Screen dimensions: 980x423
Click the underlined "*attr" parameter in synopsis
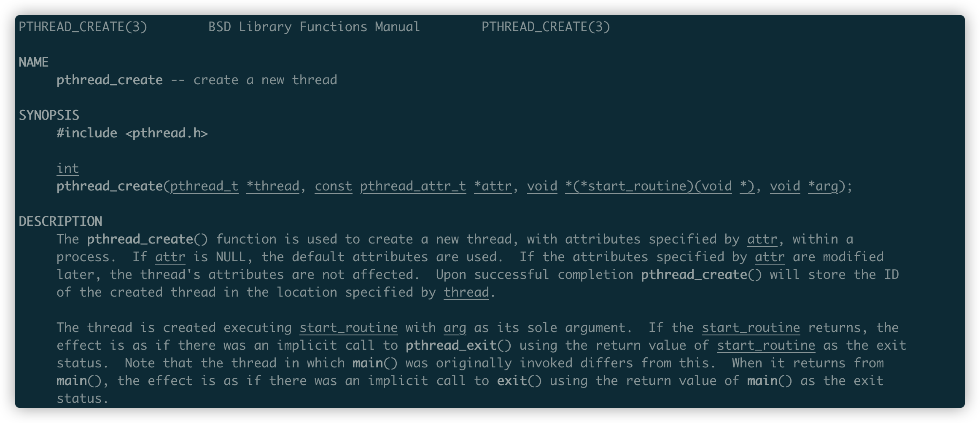point(493,186)
